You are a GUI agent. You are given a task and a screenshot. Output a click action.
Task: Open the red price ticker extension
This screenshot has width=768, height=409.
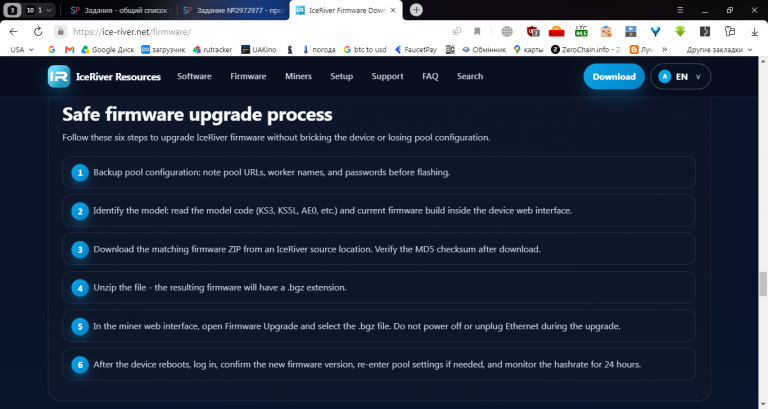(x=556, y=32)
